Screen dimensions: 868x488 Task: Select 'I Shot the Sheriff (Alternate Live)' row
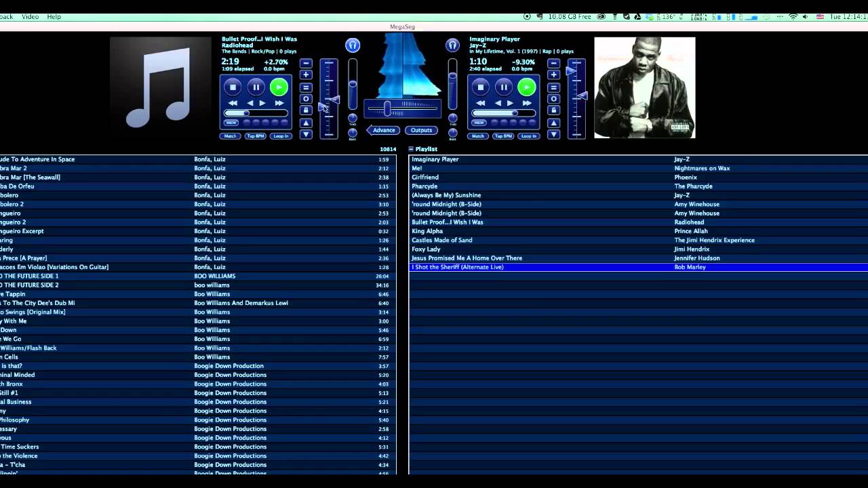pos(638,267)
